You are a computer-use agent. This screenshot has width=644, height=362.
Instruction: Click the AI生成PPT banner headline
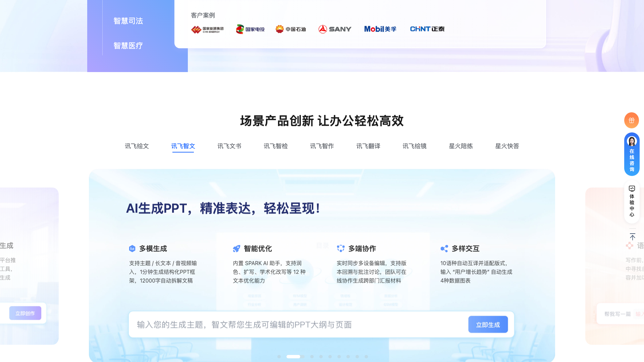pyautogui.click(x=223, y=208)
